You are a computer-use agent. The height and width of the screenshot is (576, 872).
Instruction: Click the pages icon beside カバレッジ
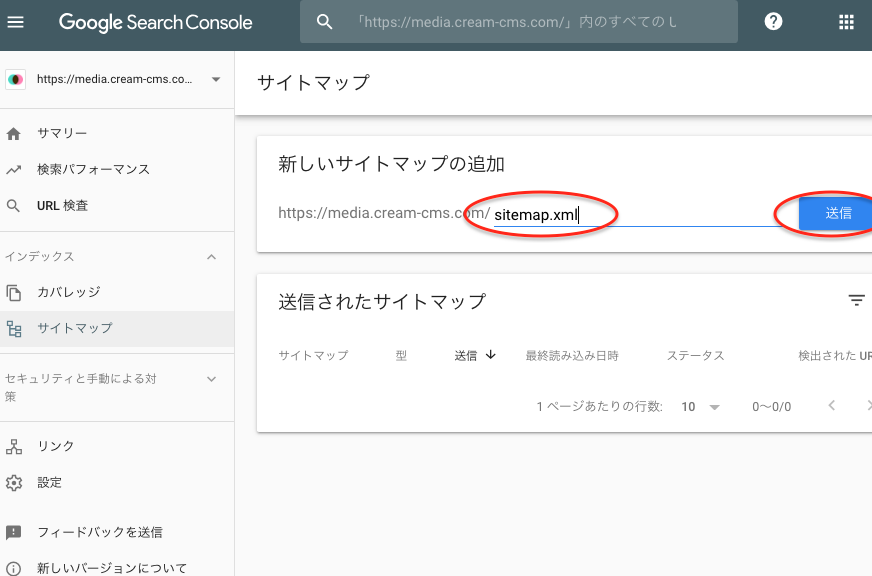point(13,292)
